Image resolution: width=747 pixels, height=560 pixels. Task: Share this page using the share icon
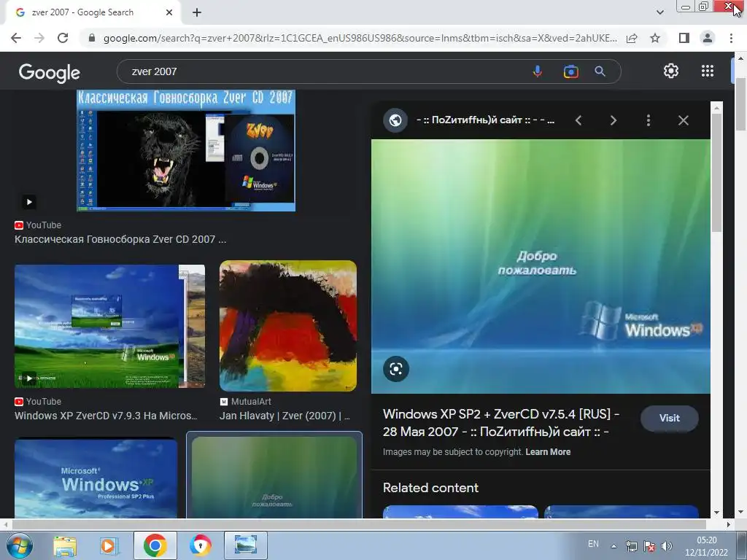coord(632,38)
